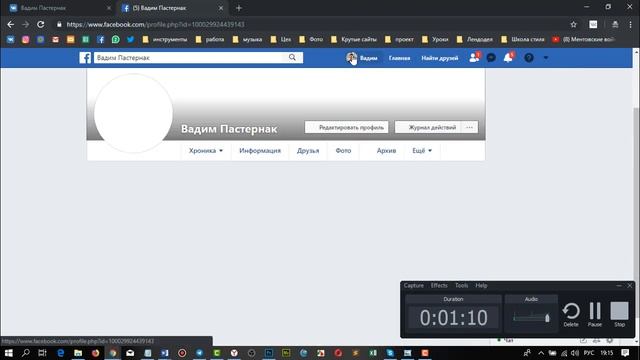Open the Школа стиля bookmarks folder

[x=523, y=40]
